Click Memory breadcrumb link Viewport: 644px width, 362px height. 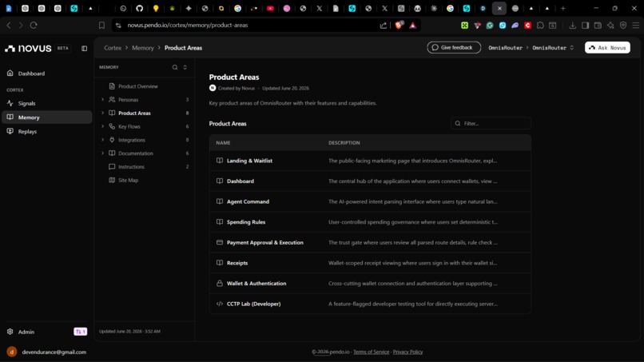(x=142, y=48)
